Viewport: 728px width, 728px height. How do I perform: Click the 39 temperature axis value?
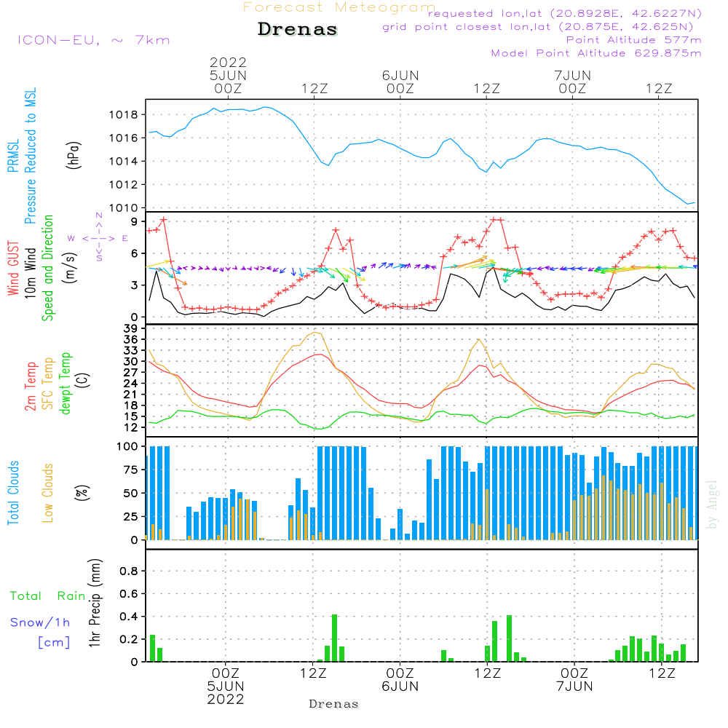pyautogui.click(x=131, y=328)
